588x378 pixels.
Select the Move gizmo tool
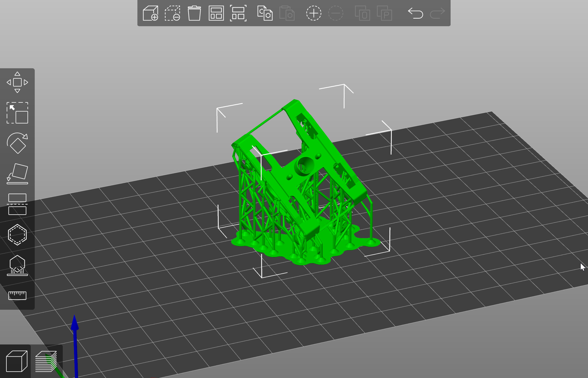click(17, 82)
